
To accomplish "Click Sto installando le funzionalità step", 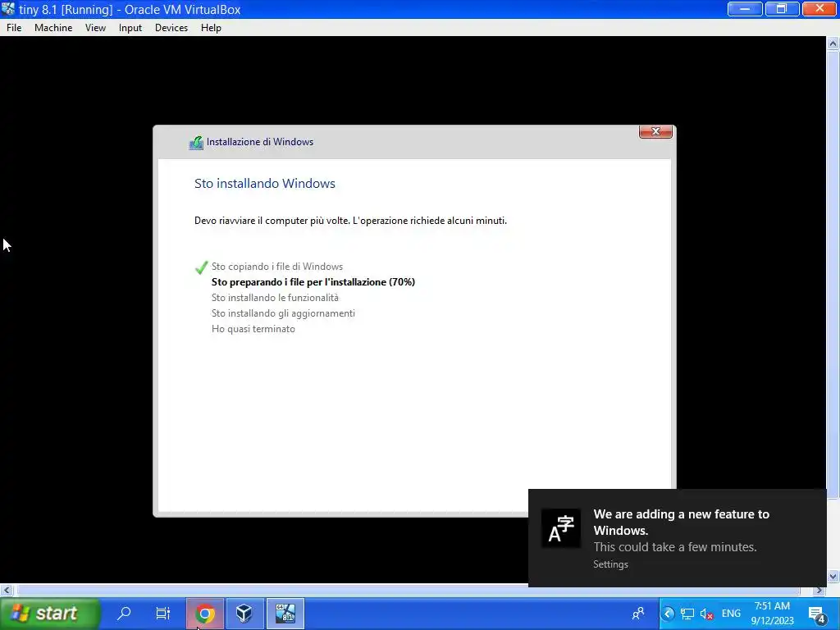I will point(275,298).
